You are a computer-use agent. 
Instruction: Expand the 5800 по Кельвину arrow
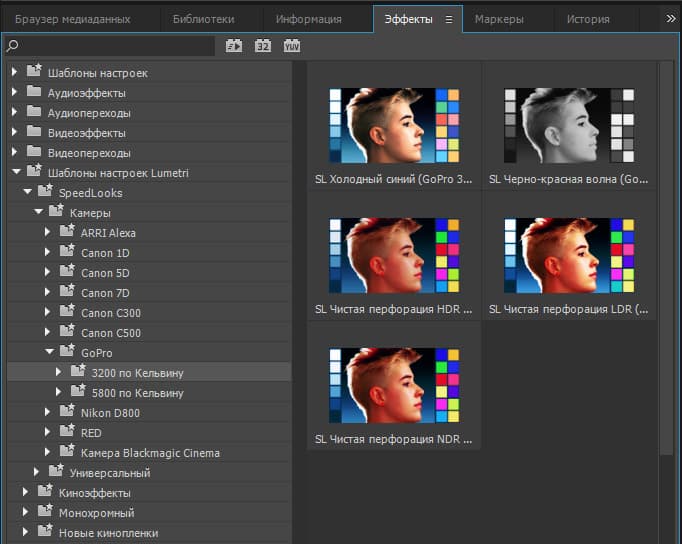(x=59, y=392)
